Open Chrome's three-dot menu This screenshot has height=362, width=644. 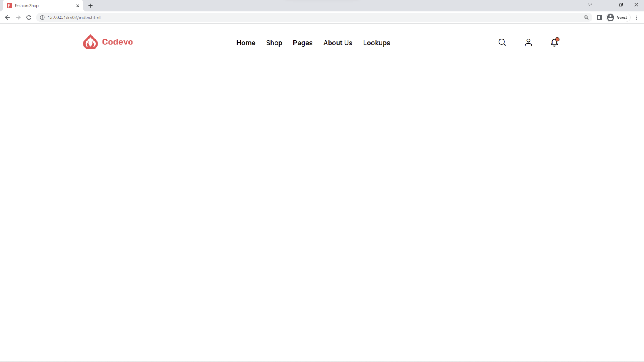(637, 18)
